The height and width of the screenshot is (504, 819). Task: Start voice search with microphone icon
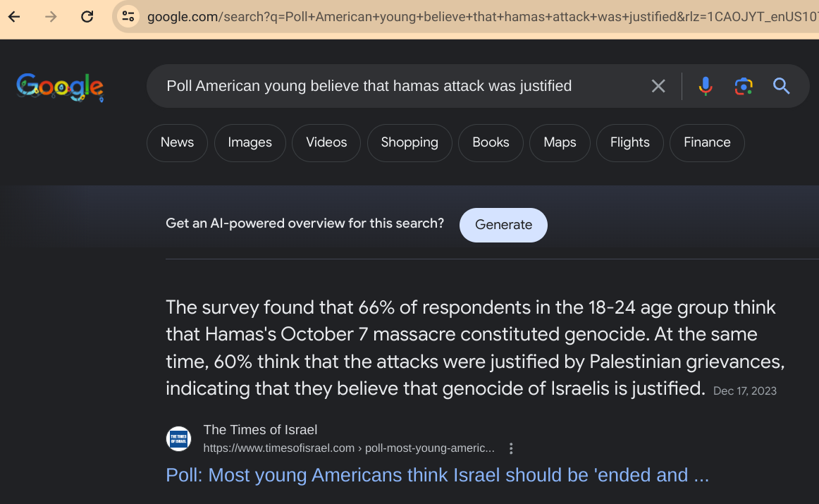point(706,86)
